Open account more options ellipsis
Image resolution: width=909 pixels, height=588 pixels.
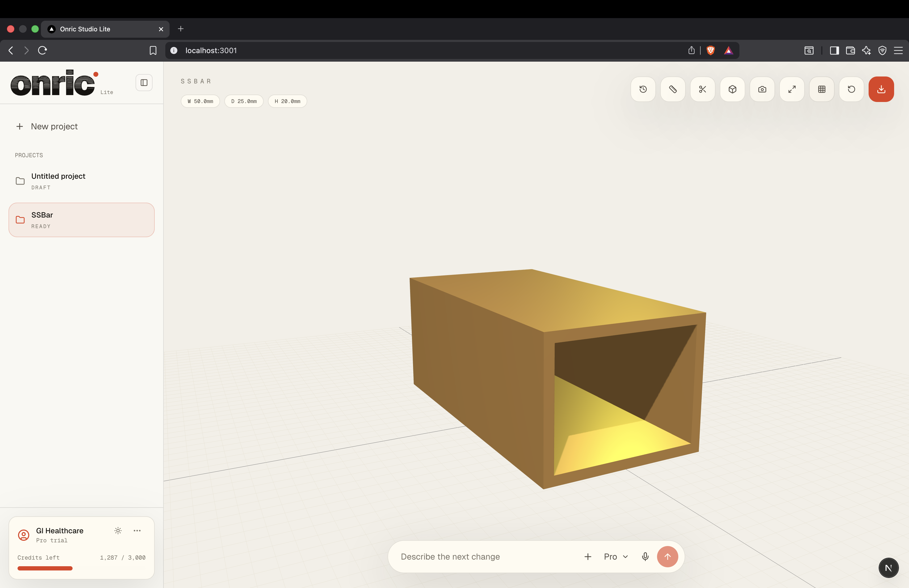point(137,530)
